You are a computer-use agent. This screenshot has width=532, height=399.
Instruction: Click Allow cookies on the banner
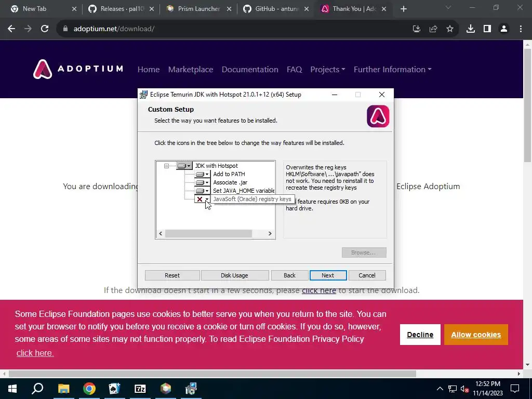476,335
